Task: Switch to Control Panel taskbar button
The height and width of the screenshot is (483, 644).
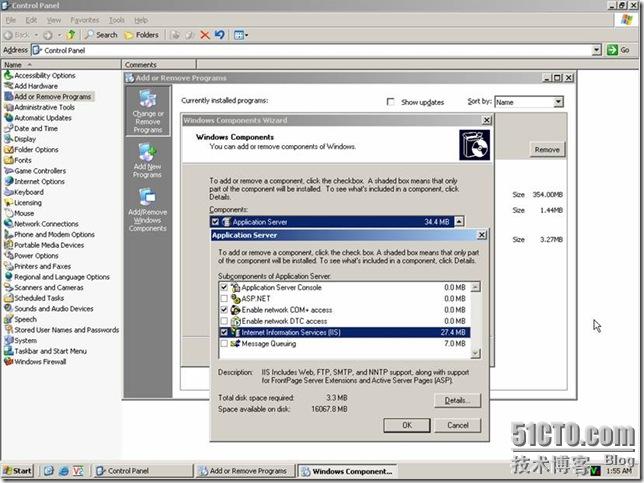Action: coord(142,471)
